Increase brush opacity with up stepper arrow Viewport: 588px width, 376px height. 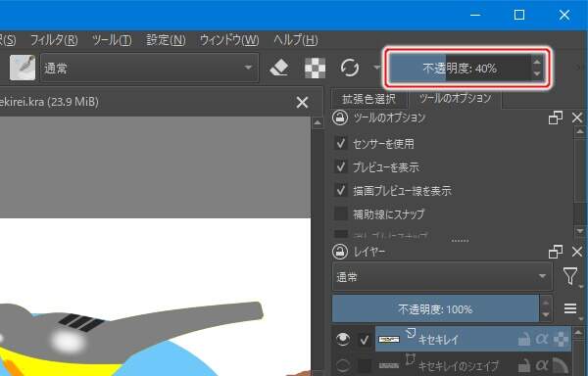click(537, 62)
